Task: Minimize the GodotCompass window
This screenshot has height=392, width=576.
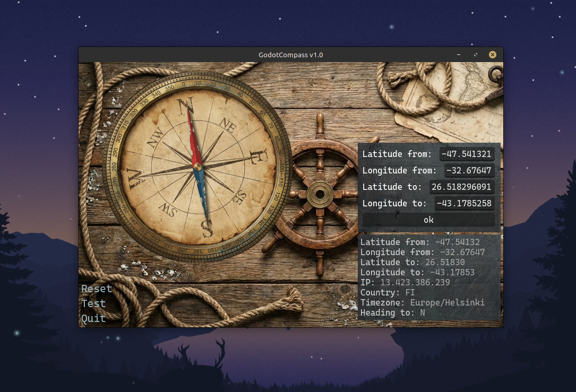Action: click(x=459, y=55)
